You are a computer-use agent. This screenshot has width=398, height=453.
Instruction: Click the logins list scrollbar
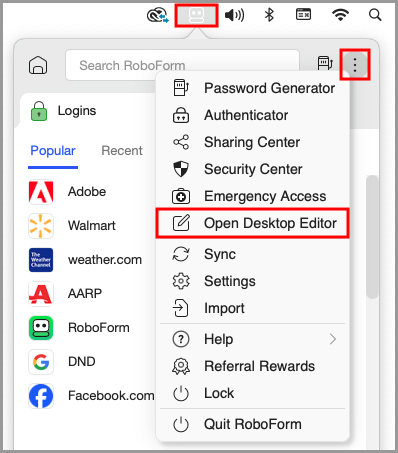(372, 237)
